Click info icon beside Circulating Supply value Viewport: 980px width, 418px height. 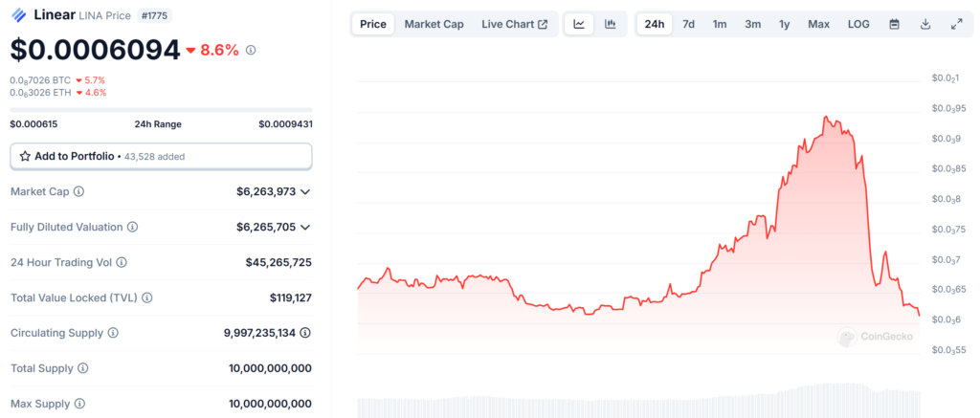pos(305,333)
